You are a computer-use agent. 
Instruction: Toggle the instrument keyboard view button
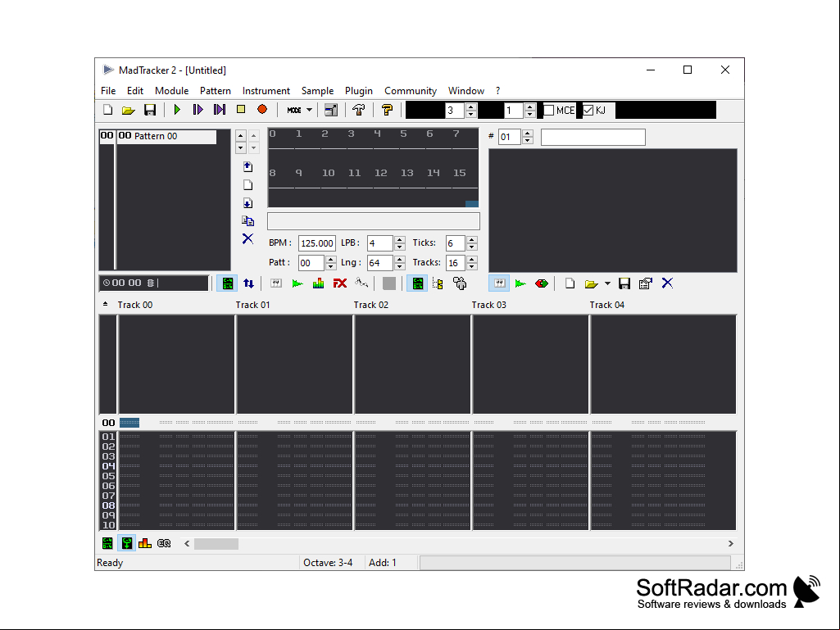pyautogui.click(x=499, y=283)
